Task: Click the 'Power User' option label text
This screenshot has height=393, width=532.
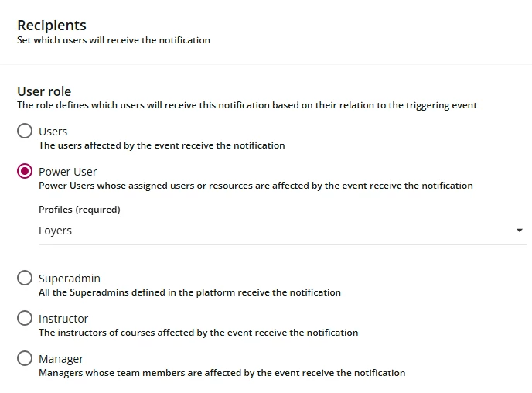Action: [68, 172]
